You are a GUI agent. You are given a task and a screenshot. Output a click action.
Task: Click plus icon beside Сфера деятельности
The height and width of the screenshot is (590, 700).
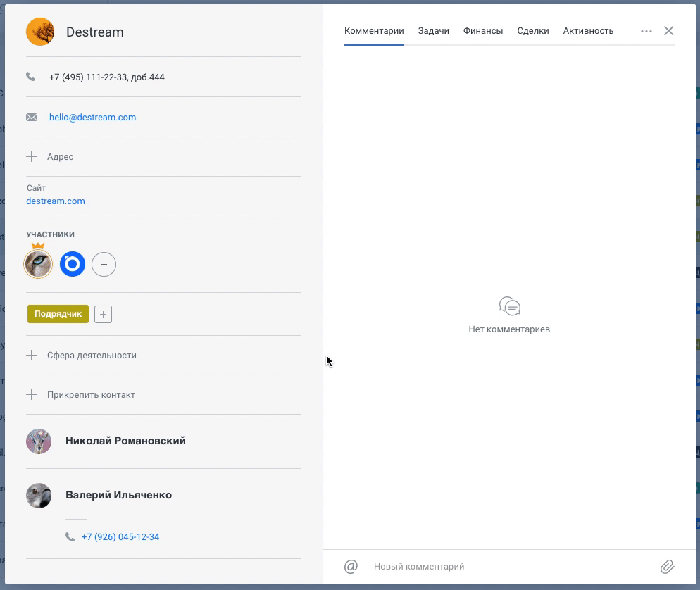[x=31, y=356]
